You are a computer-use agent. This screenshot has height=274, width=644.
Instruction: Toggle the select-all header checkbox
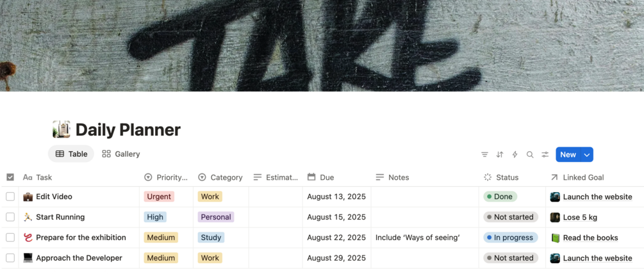pos(10,177)
